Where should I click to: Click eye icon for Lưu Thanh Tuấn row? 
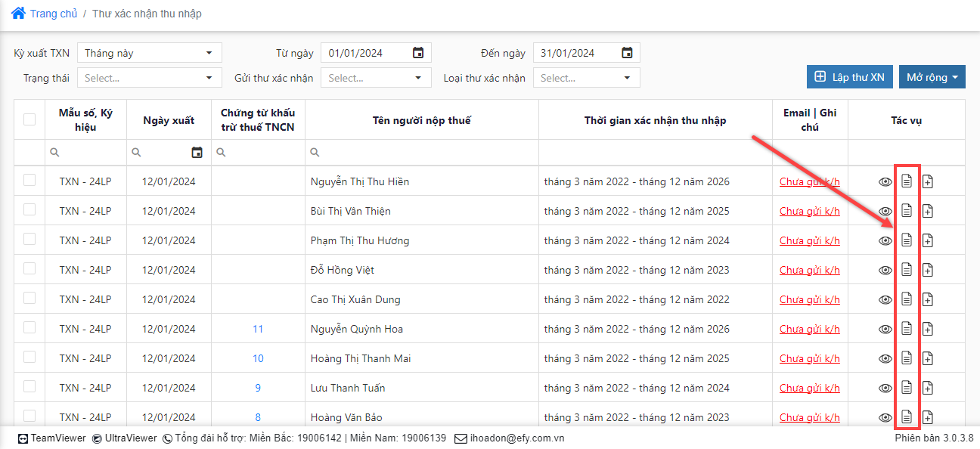pos(885,388)
